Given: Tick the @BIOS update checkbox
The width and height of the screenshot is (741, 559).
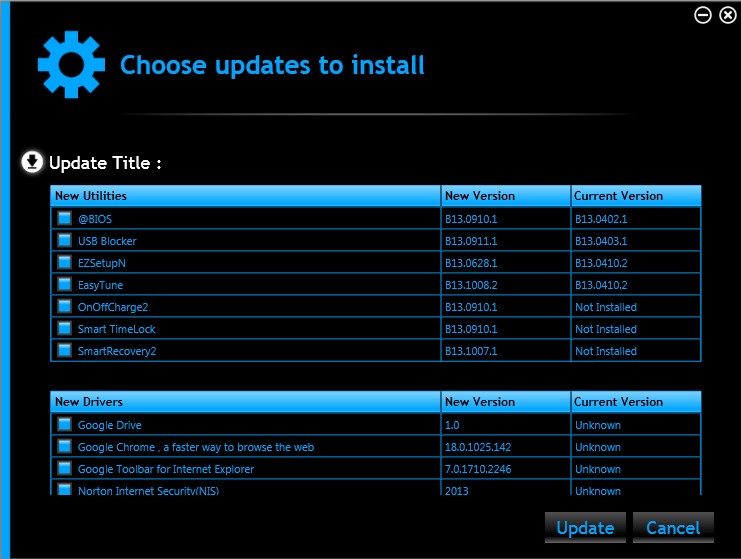Looking at the screenshot, I should [64, 218].
